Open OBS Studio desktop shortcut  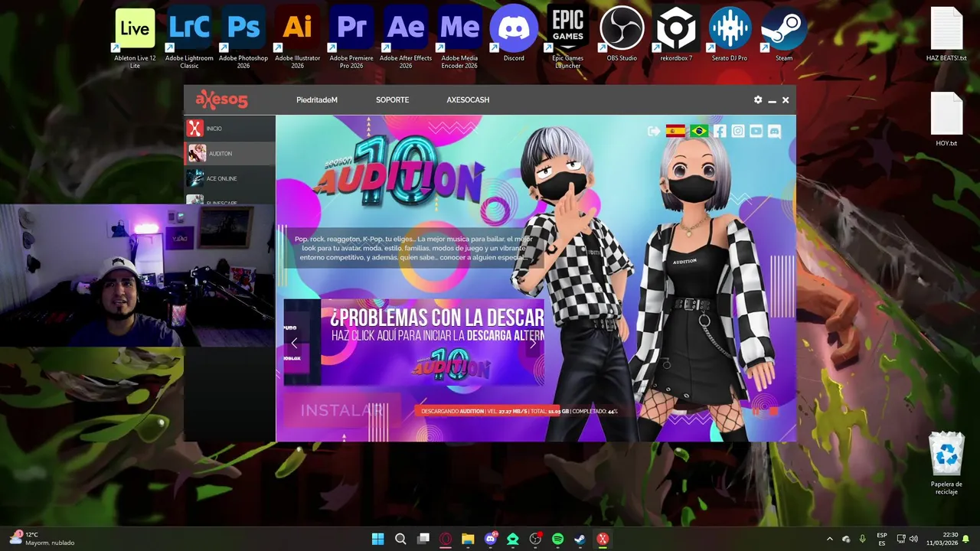622,34
